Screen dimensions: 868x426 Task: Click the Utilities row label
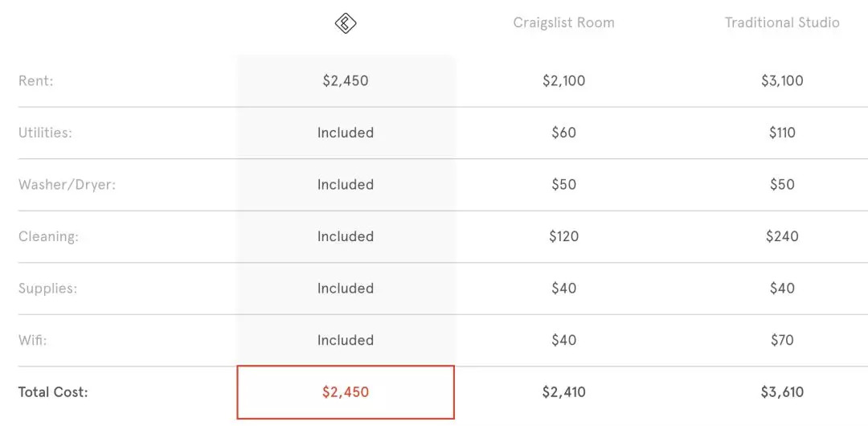[x=45, y=133]
